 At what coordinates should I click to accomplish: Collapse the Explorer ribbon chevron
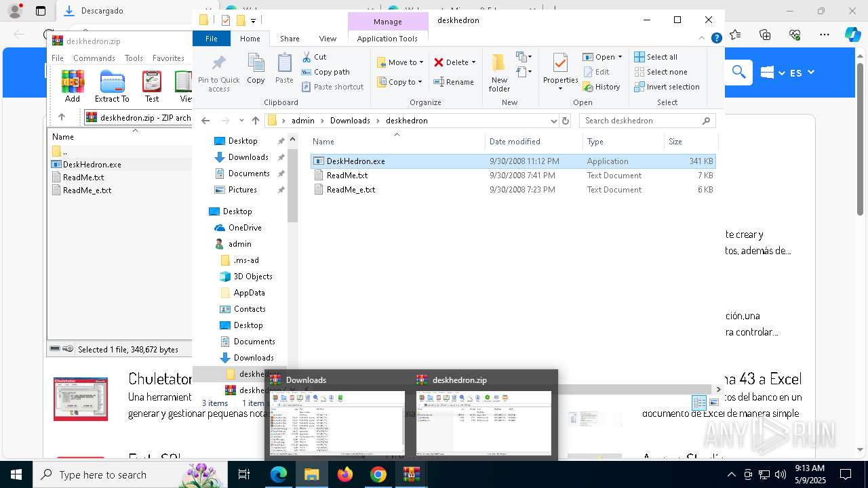[x=703, y=39]
